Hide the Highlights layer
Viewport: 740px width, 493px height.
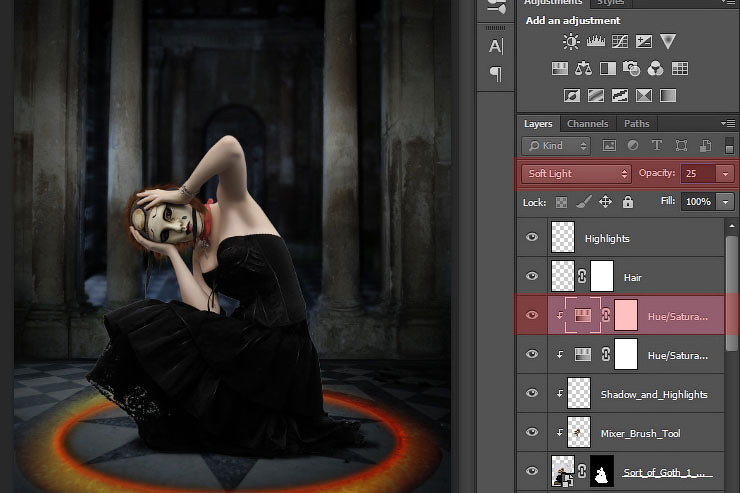pyautogui.click(x=532, y=238)
